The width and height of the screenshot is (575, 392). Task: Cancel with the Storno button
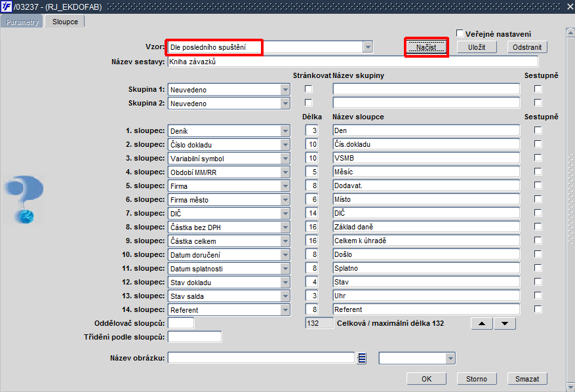pyautogui.click(x=477, y=379)
